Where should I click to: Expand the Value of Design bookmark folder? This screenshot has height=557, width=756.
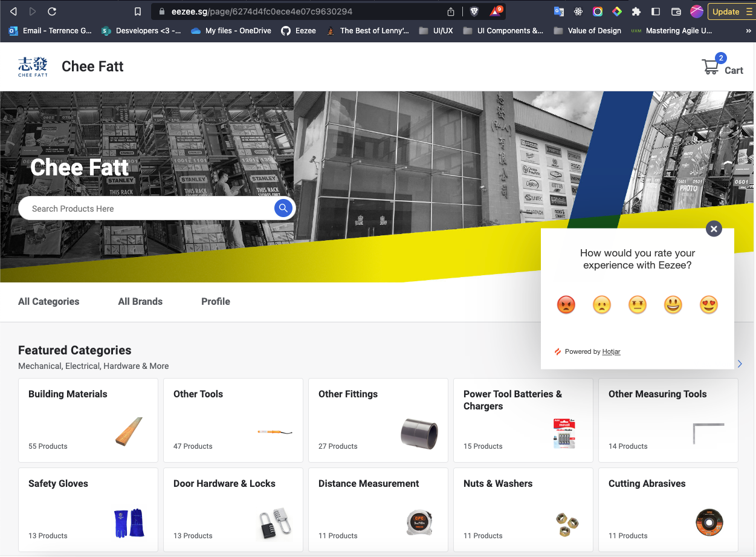tap(587, 30)
